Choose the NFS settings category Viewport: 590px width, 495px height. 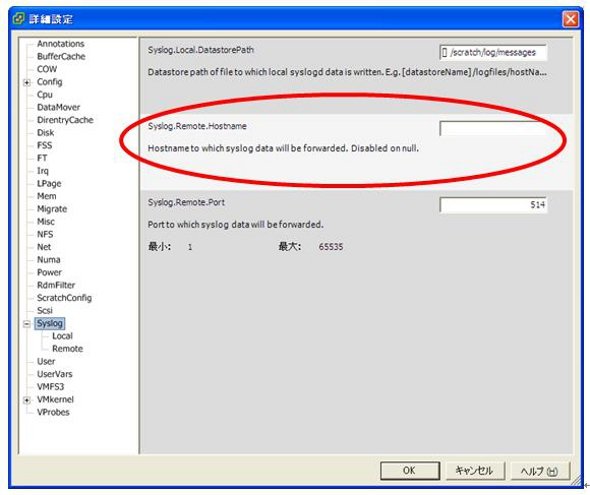[x=45, y=234]
